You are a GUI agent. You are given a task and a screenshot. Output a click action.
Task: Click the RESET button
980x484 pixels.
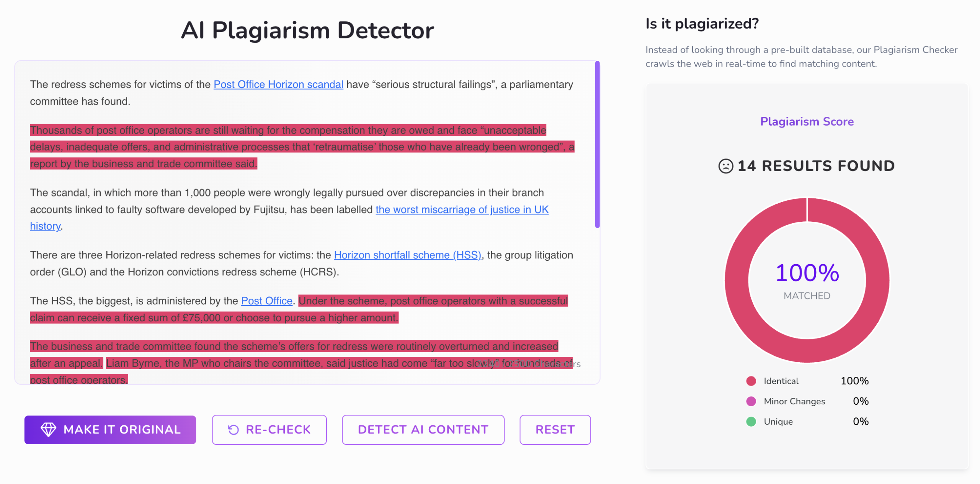pyautogui.click(x=555, y=430)
